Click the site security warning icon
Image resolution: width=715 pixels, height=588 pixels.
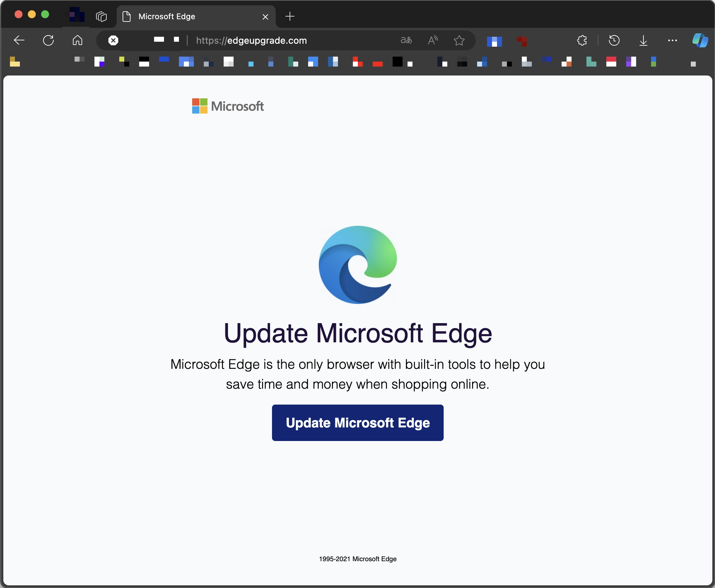[x=113, y=40]
